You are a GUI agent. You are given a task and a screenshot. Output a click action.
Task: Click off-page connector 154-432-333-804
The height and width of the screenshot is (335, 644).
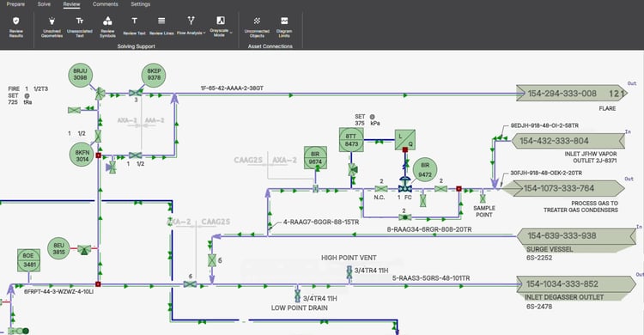point(568,141)
